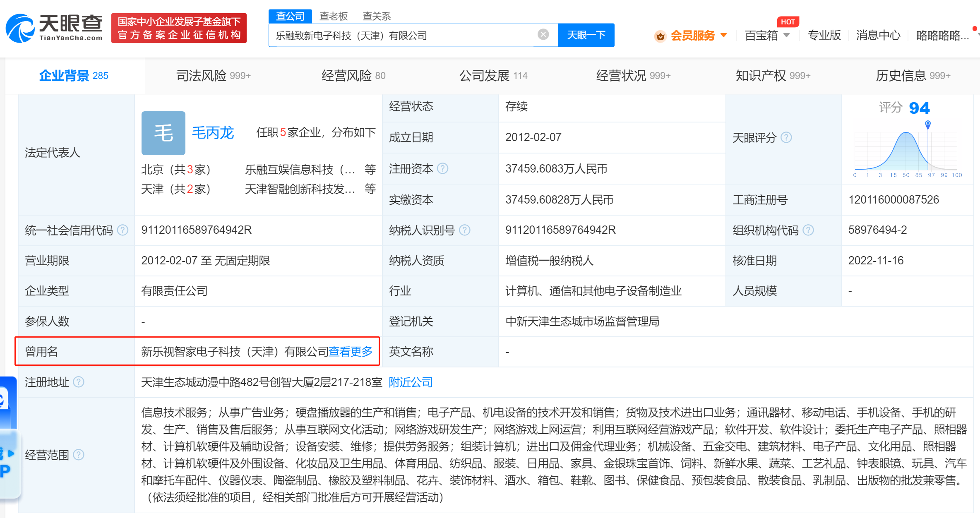
Task: Select registration authority 中新天津生态城市场监督管理局
Action: [582, 321]
